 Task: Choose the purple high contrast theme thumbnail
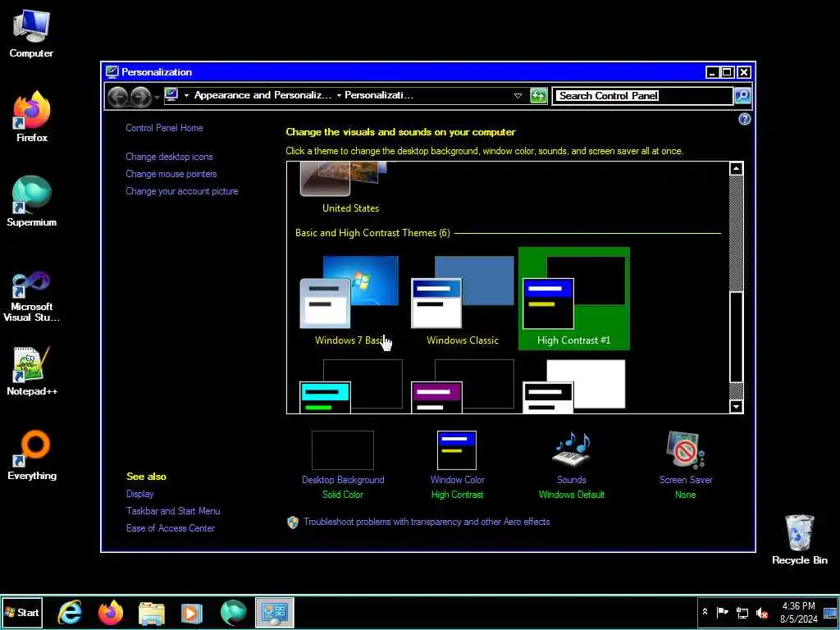[463, 386]
